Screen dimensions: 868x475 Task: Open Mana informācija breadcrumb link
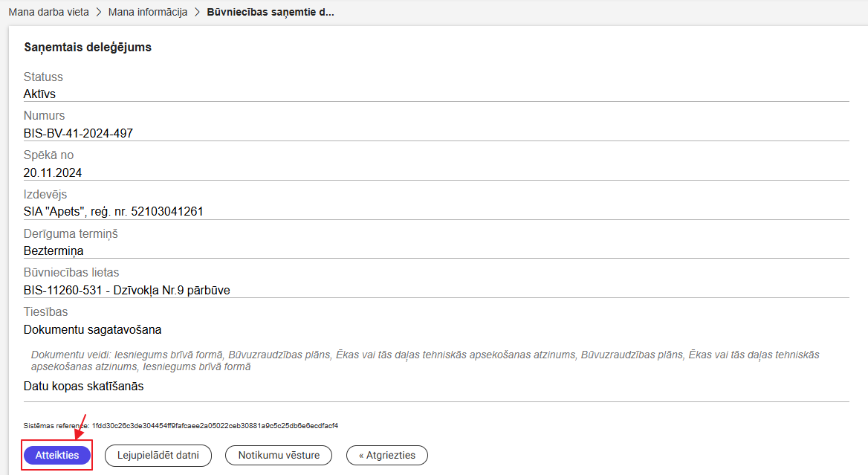click(147, 13)
